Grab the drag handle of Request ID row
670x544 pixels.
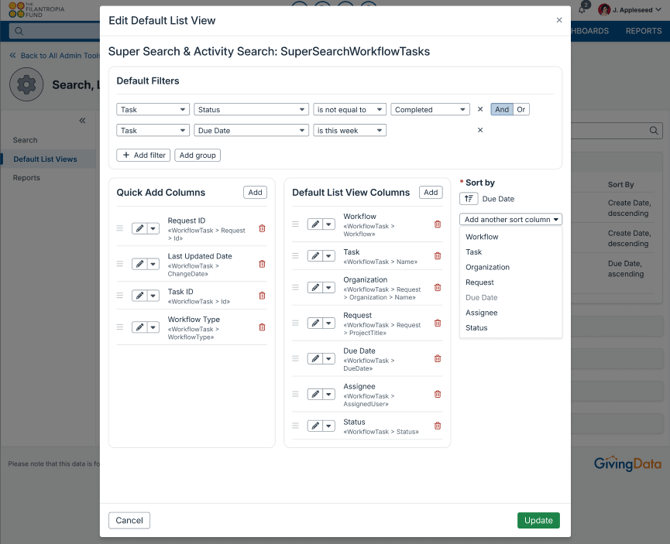point(120,228)
